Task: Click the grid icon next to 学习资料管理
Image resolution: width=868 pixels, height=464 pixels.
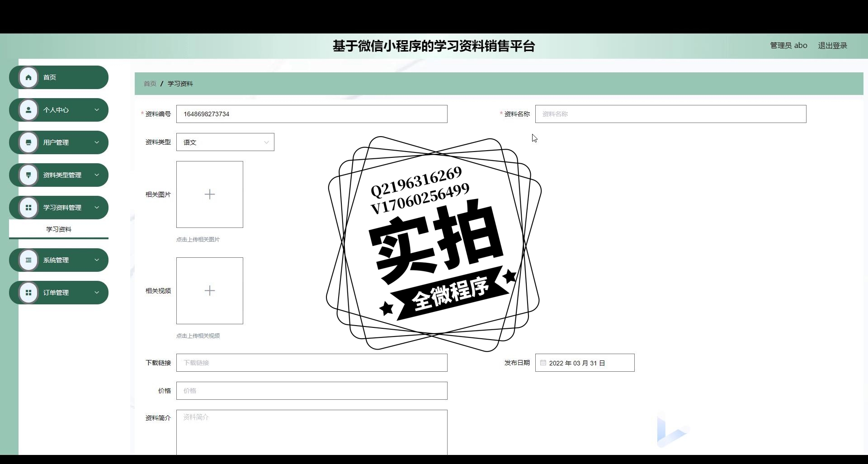Action: click(28, 208)
